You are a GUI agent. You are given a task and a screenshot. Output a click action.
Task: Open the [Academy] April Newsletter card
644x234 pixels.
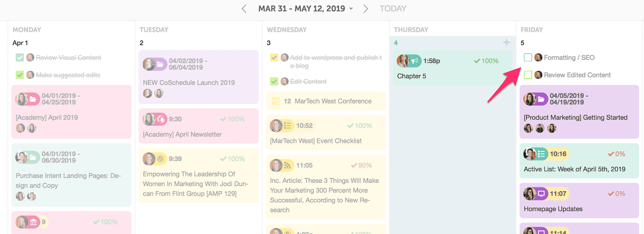click(182, 135)
